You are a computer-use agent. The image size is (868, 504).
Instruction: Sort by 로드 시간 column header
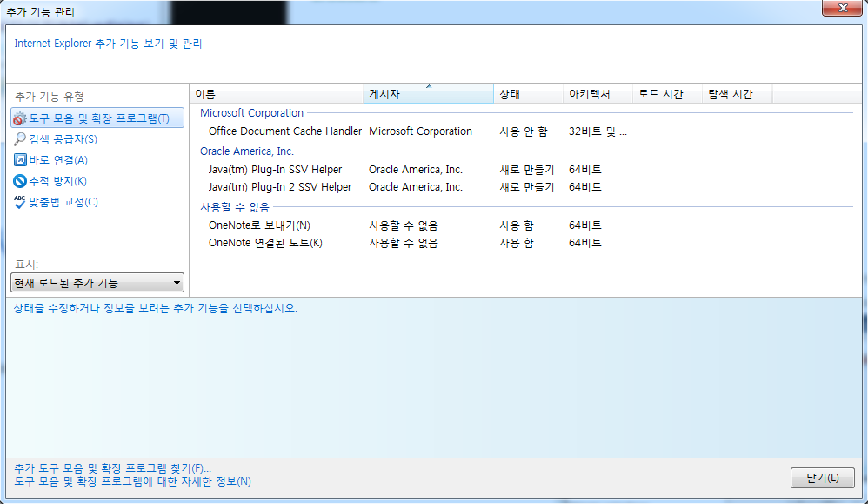(x=668, y=94)
